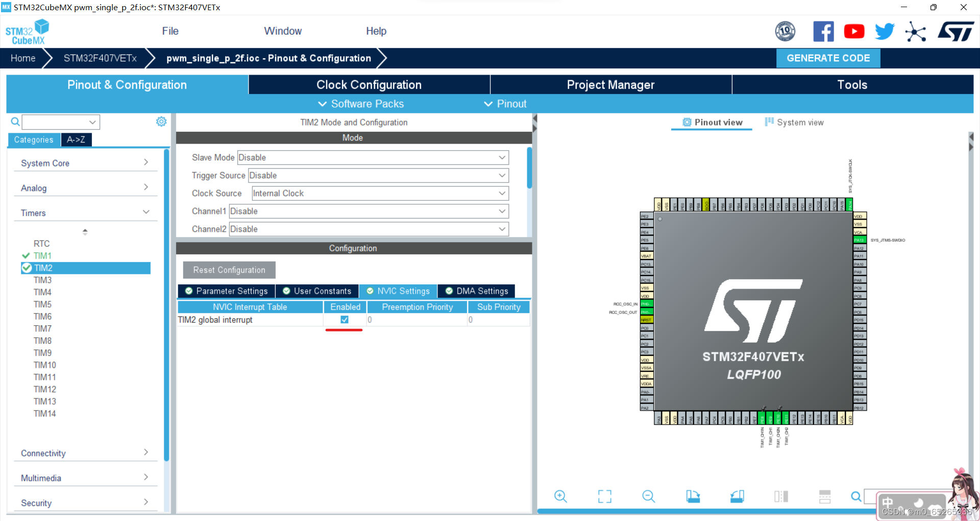Open the Trigger Source dropdown
The image size is (980, 521).
[x=378, y=175]
